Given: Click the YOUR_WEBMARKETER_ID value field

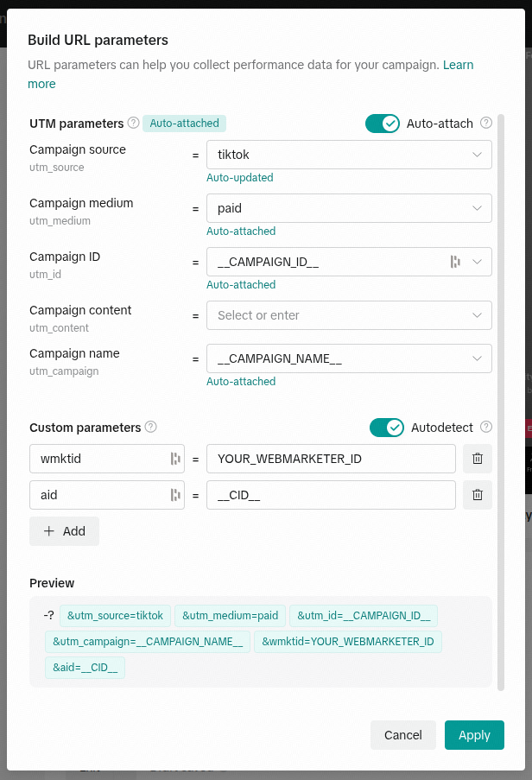Looking at the screenshot, I should (x=331, y=459).
